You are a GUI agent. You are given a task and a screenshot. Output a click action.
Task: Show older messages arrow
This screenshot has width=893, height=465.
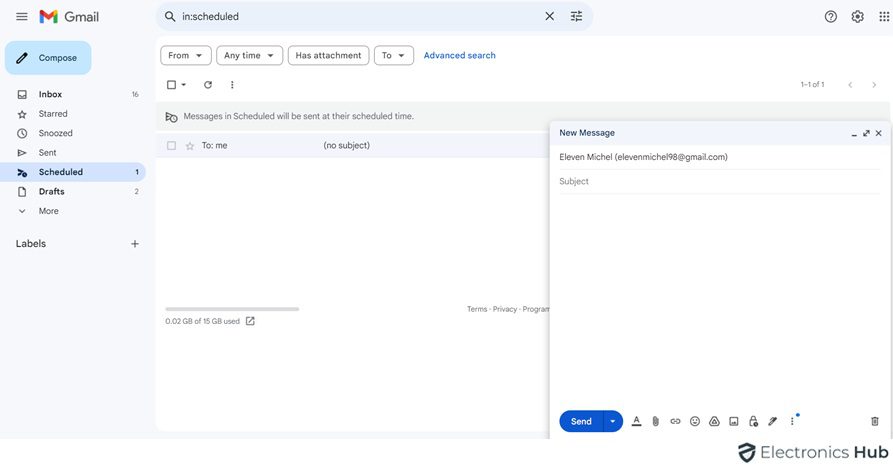[x=874, y=84]
